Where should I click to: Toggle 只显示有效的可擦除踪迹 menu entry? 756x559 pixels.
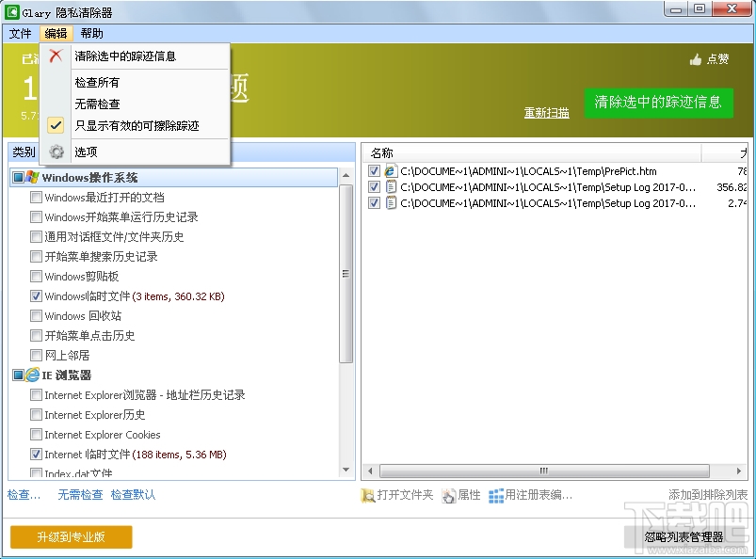click(x=134, y=126)
